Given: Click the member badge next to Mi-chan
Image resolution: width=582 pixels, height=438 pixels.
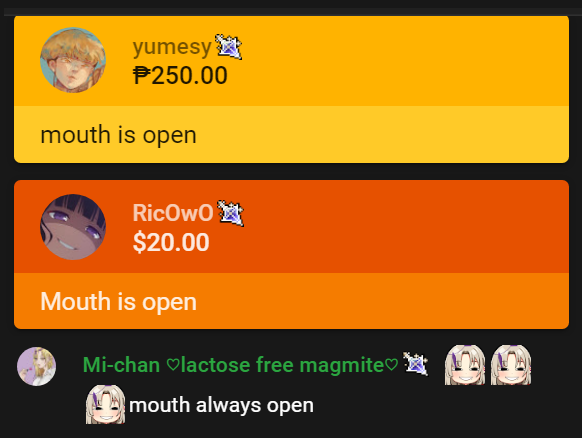Looking at the screenshot, I should coord(415,364).
